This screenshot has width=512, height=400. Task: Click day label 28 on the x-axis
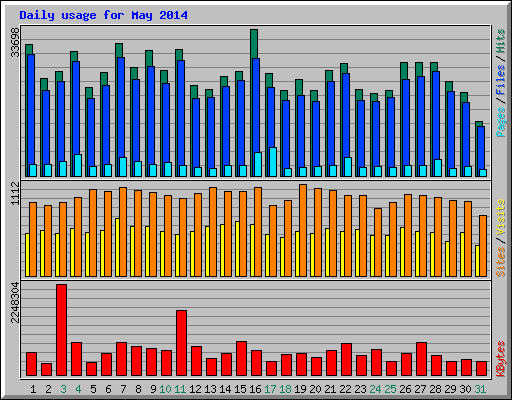435,389
